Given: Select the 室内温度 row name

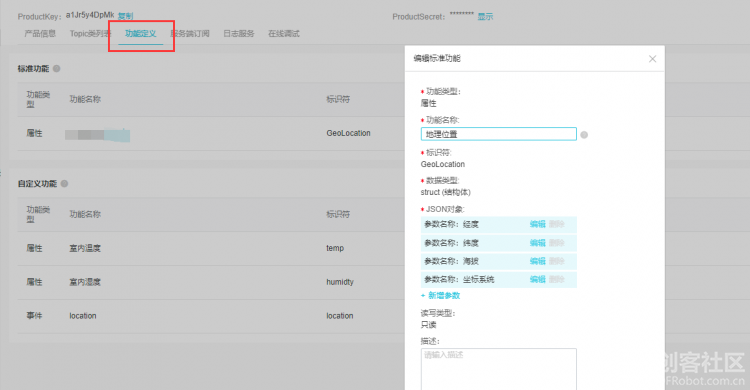Looking at the screenshot, I should [85, 248].
